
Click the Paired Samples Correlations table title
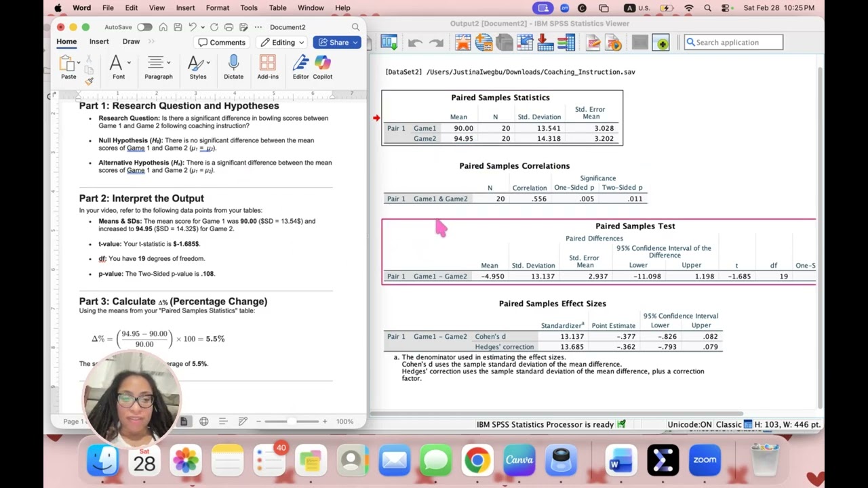[x=515, y=166]
